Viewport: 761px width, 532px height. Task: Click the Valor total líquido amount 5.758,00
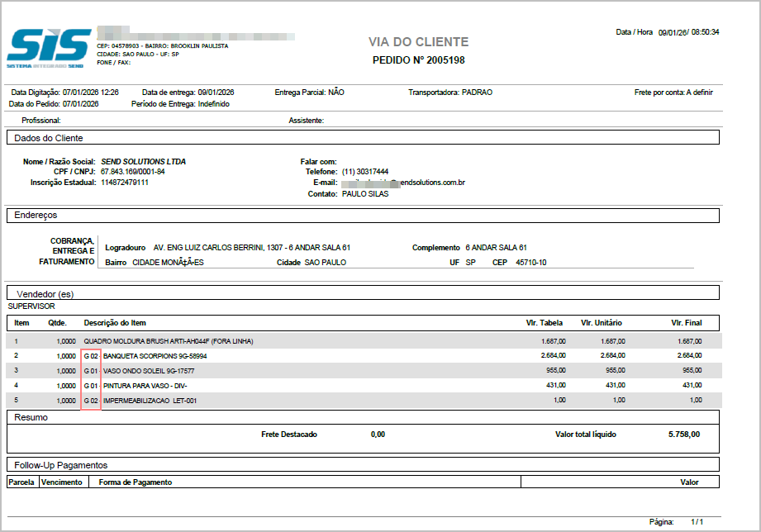pos(683,434)
